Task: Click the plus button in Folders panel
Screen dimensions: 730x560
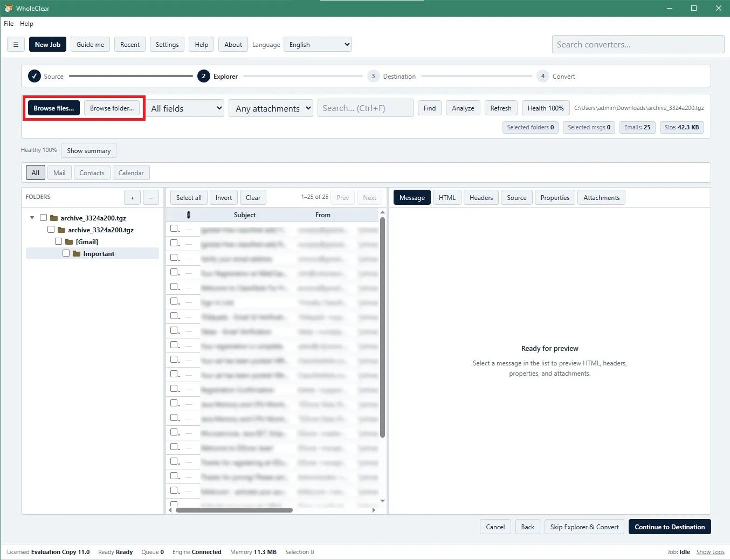Action: tap(132, 198)
